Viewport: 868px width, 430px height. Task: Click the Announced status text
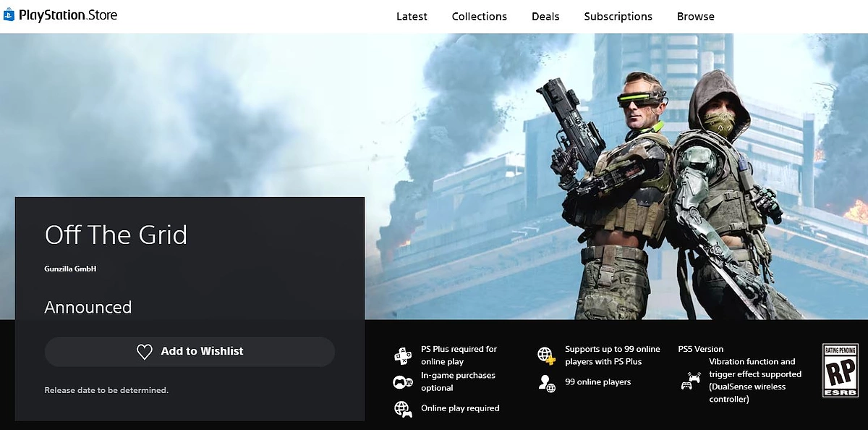coord(88,307)
